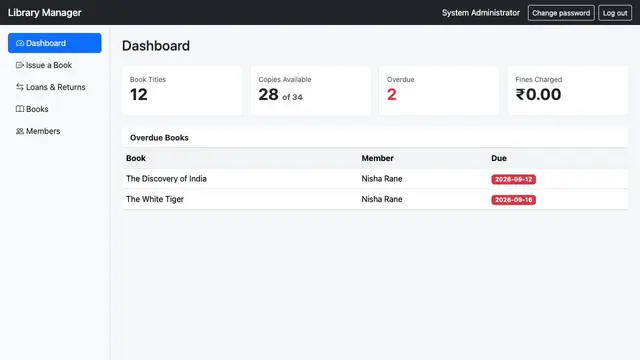Screen dimensions: 640x360
Task: Click the Overdue Books table heading
Action: (159, 138)
